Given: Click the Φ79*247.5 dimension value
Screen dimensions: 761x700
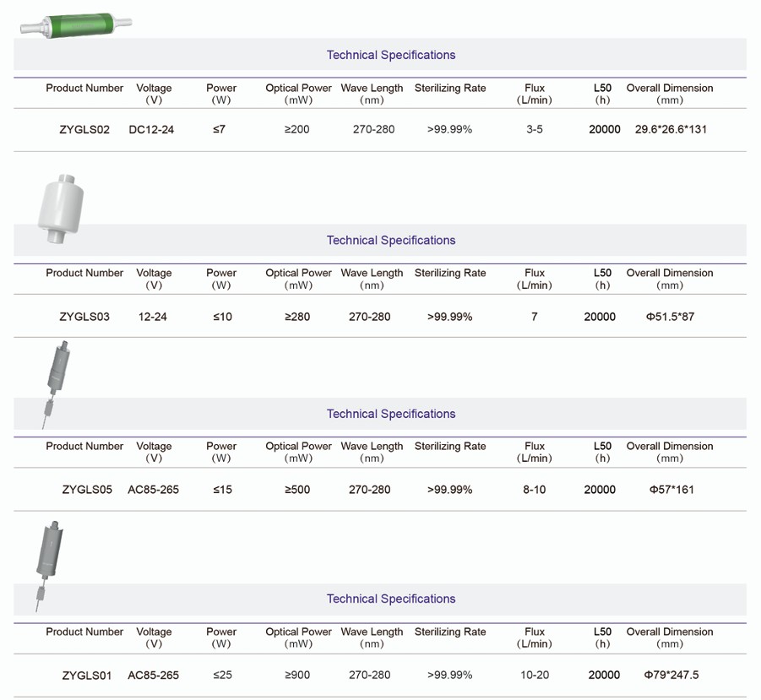Looking at the screenshot, I should [671, 676].
